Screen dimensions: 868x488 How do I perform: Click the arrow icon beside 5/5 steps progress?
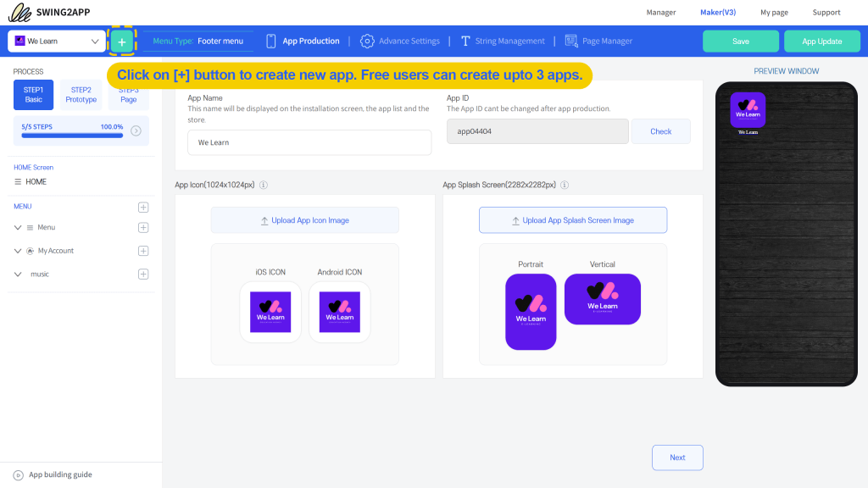(136, 130)
